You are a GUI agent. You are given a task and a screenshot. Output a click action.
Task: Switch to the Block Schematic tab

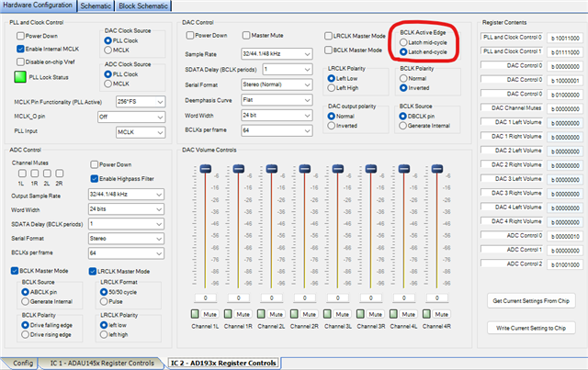click(x=143, y=6)
